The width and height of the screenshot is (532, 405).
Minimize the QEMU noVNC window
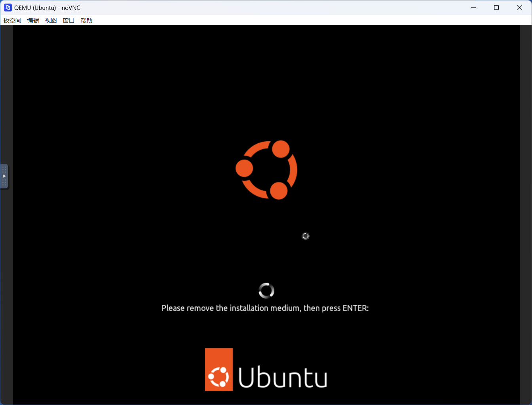tap(473, 8)
